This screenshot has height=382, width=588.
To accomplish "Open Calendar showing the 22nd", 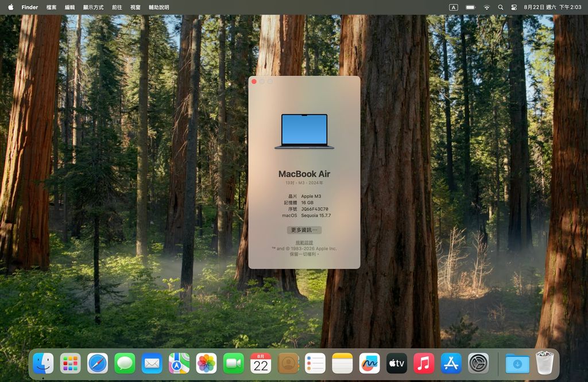I will click(261, 363).
